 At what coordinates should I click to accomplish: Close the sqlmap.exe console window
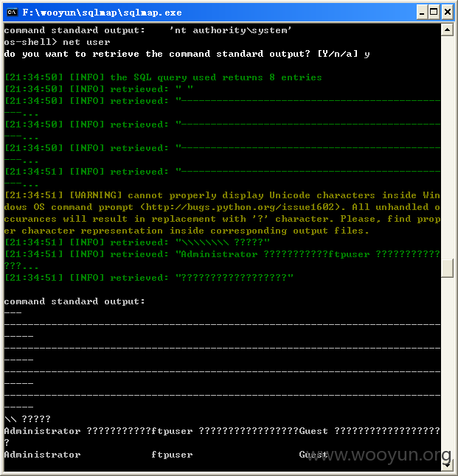pos(448,13)
